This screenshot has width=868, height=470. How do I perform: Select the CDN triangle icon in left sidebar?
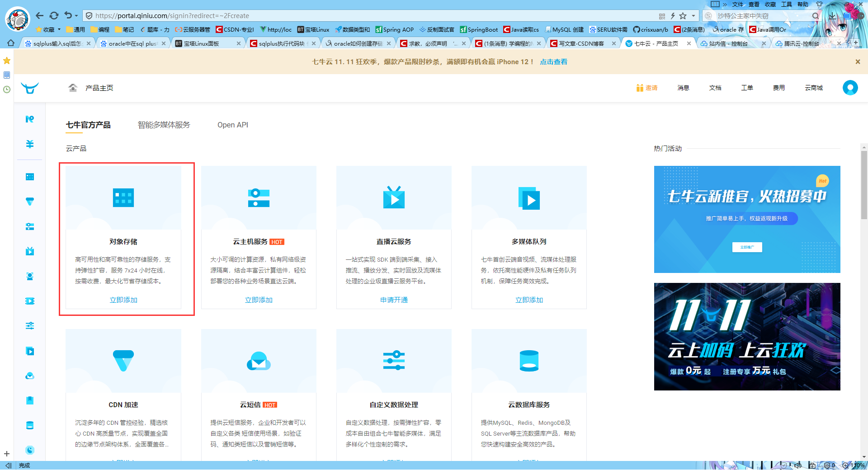(x=29, y=201)
